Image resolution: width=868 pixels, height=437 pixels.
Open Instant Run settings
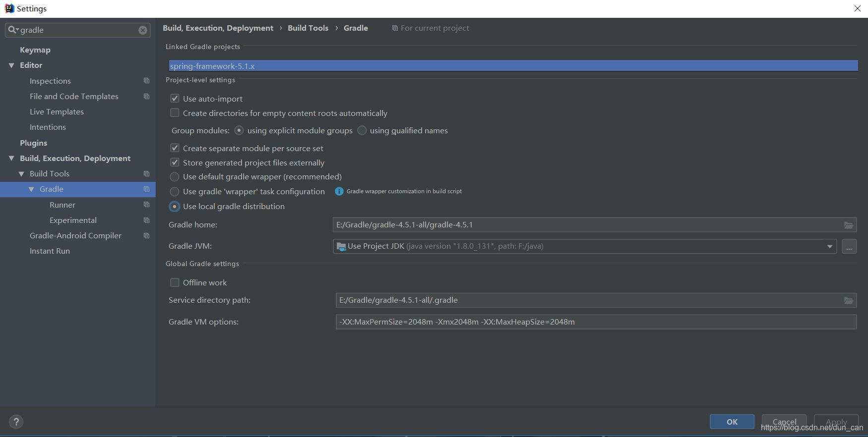tap(50, 251)
